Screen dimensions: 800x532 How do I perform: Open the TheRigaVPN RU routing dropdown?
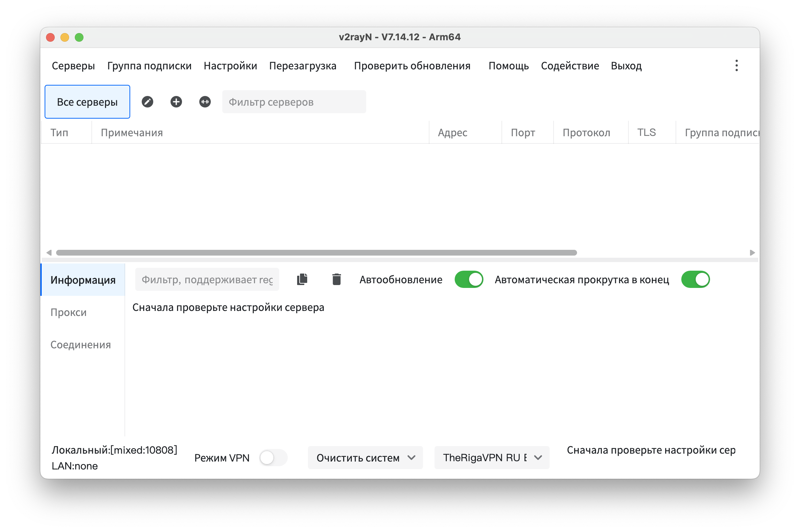point(492,458)
